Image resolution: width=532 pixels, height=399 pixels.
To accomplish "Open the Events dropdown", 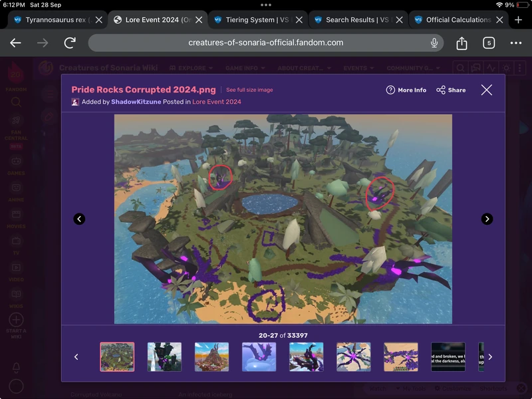I will coord(358,68).
